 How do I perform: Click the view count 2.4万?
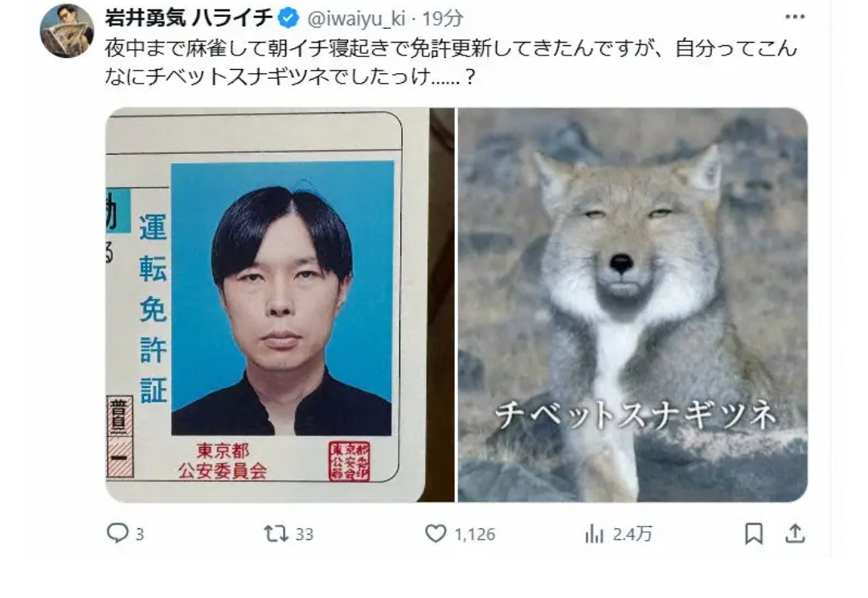633,535
